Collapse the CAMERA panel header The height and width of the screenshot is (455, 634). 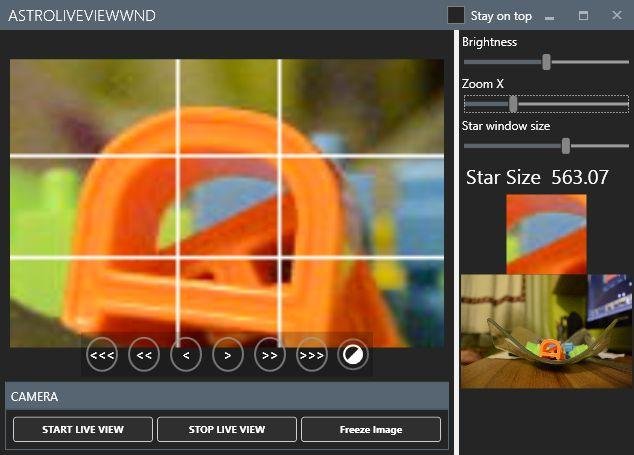click(227, 396)
